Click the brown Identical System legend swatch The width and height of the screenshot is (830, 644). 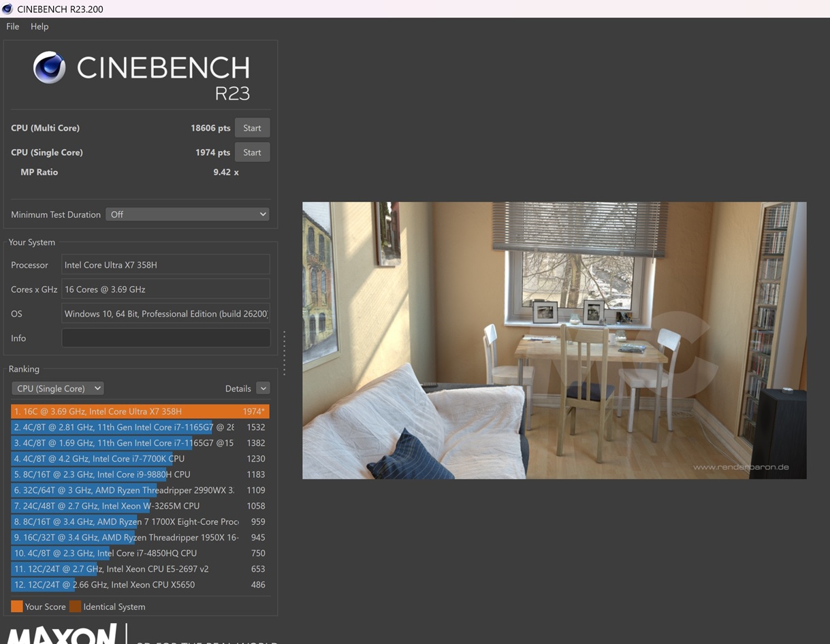tap(75, 607)
